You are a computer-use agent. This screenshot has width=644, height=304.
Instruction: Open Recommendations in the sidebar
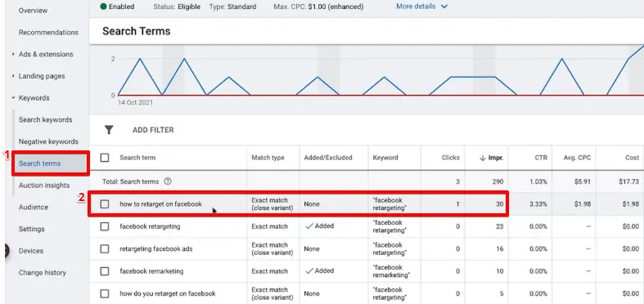click(48, 33)
